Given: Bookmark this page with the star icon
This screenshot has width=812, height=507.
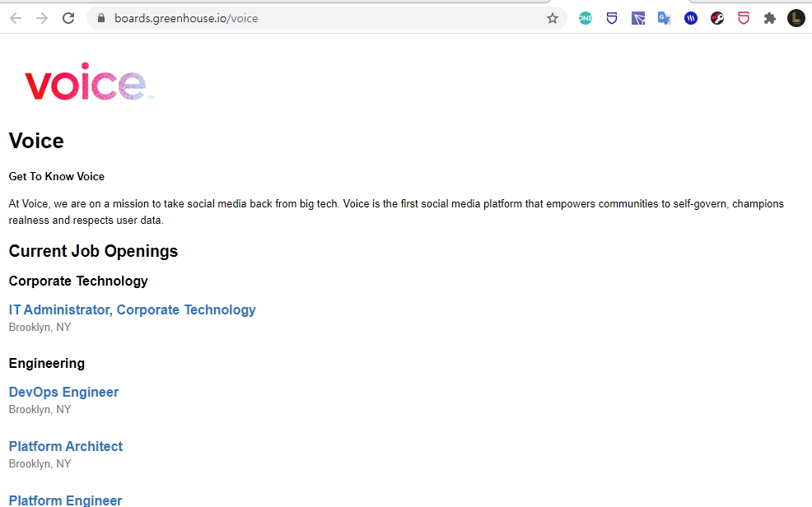Looking at the screenshot, I should pyautogui.click(x=553, y=19).
